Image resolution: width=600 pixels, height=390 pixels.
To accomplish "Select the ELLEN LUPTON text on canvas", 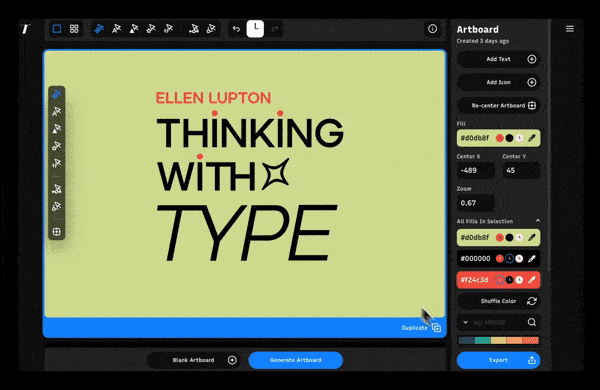I will tap(213, 98).
